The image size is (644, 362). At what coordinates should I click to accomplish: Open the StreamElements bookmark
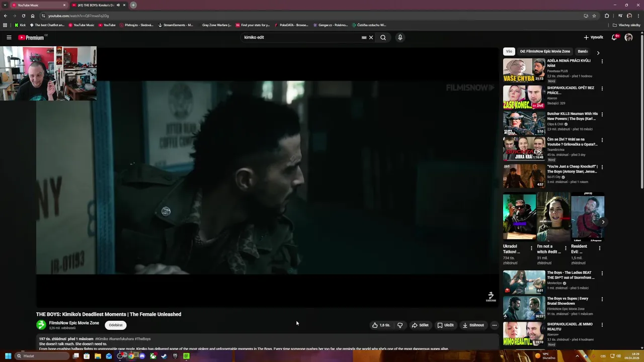pyautogui.click(x=175, y=25)
